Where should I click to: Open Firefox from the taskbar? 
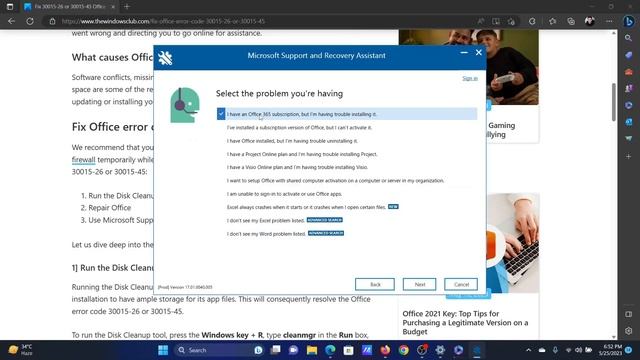(x=385, y=350)
